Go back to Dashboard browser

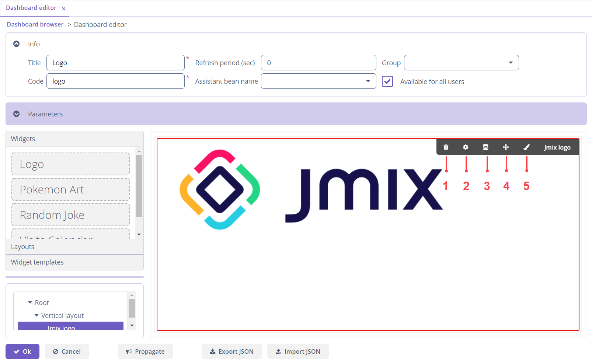[x=35, y=24]
